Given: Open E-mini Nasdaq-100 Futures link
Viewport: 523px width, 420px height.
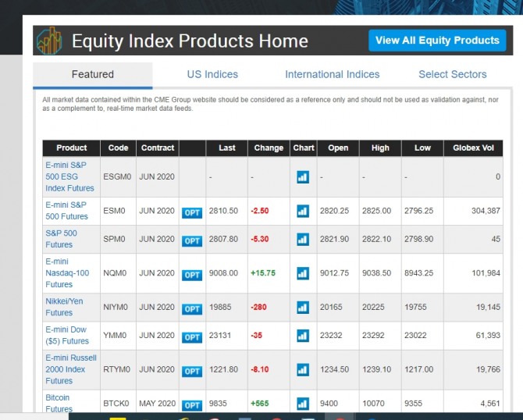Looking at the screenshot, I should click(67, 273).
